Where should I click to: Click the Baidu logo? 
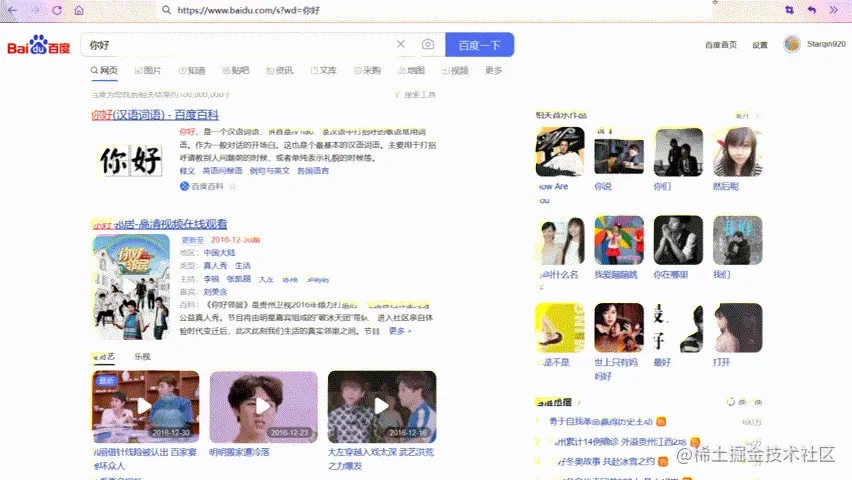(39, 45)
